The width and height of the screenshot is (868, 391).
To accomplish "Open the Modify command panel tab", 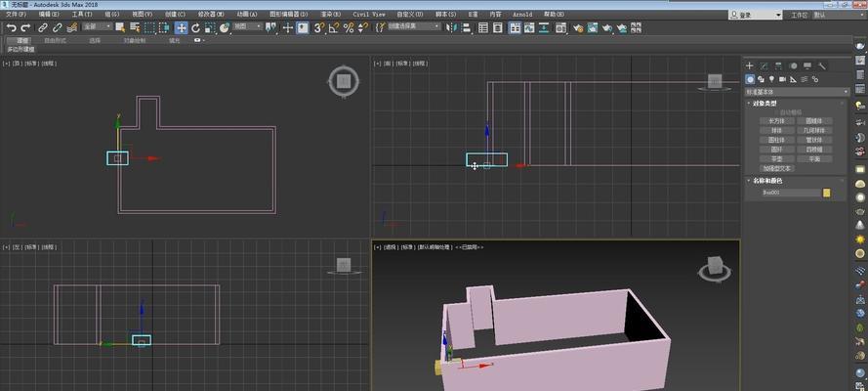I will pos(764,65).
